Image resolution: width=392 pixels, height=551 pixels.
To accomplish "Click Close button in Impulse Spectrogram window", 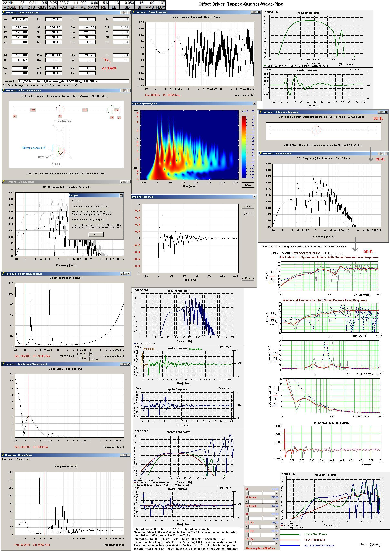I will point(248,185).
